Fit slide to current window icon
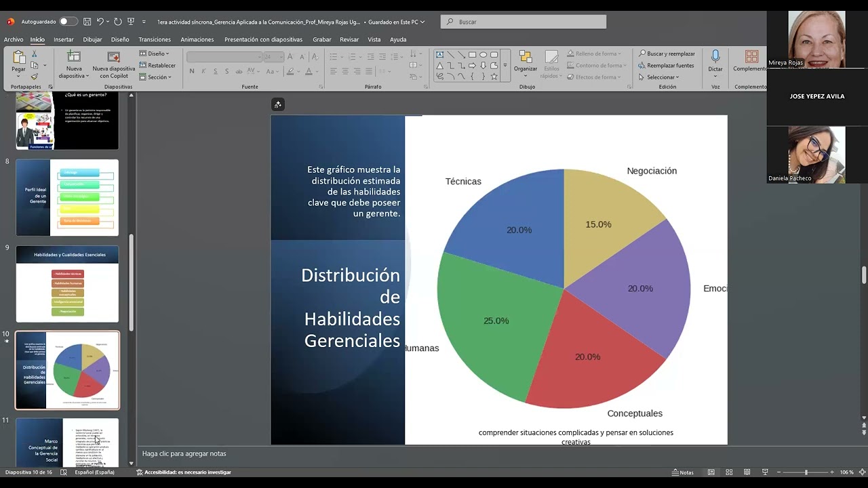This screenshot has width=868, height=488. [861, 472]
